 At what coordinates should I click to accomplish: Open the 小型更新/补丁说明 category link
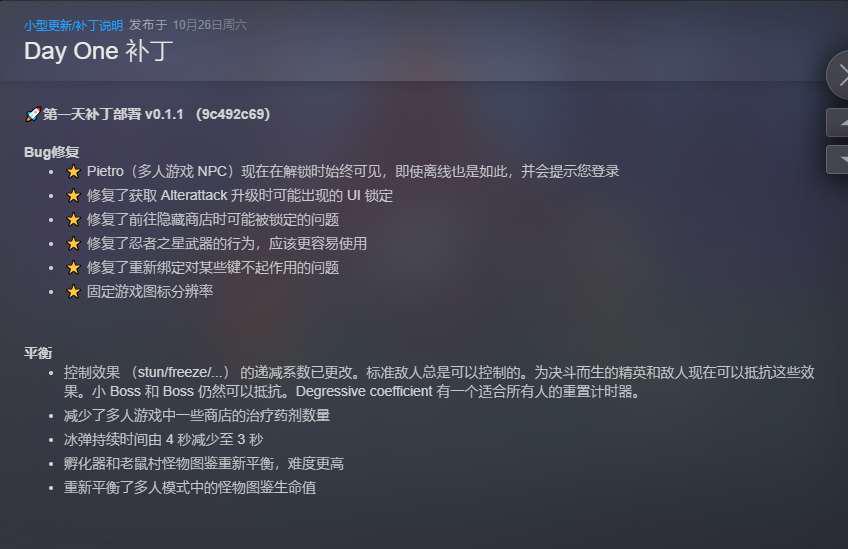(73, 25)
